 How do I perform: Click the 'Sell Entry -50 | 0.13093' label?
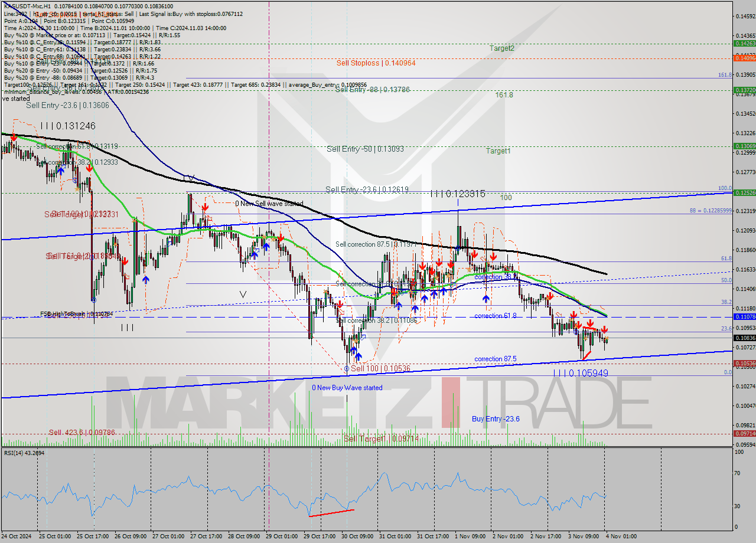click(x=365, y=149)
